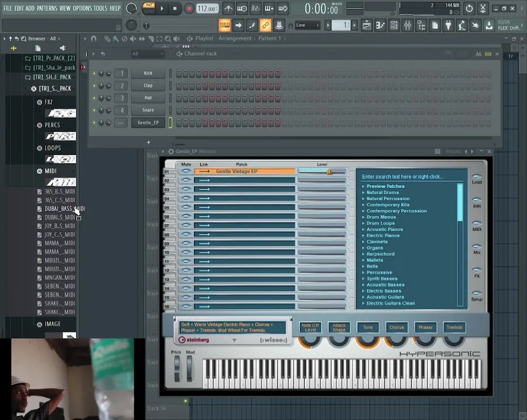Open the TOOLS menu
Image resolution: width=527 pixels, height=420 pixels.
[x=100, y=8]
